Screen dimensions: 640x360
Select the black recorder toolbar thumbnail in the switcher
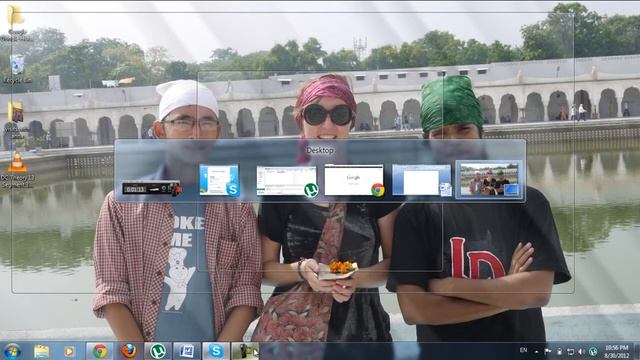tap(151, 188)
